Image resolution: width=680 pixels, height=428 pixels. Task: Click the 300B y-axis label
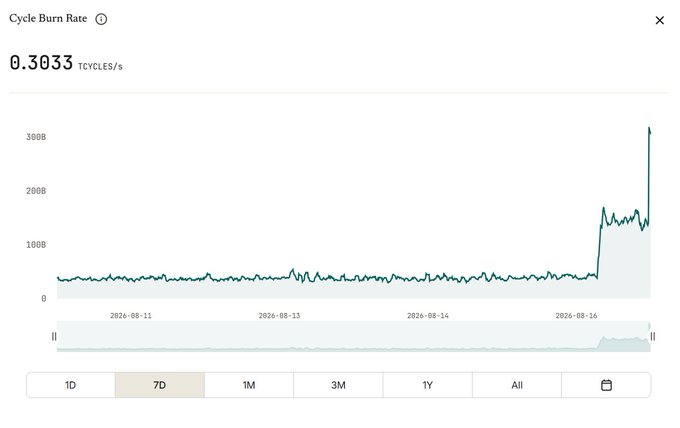(36, 137)
